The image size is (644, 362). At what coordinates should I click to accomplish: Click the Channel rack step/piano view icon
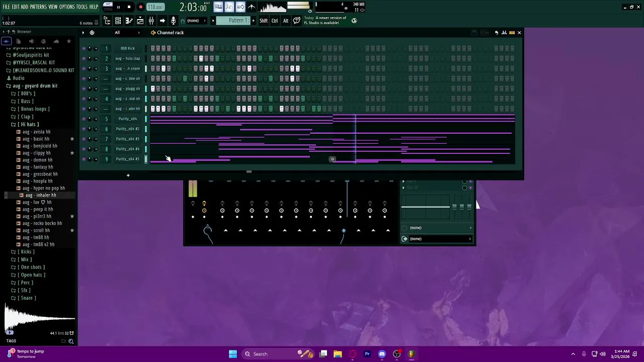512,33
